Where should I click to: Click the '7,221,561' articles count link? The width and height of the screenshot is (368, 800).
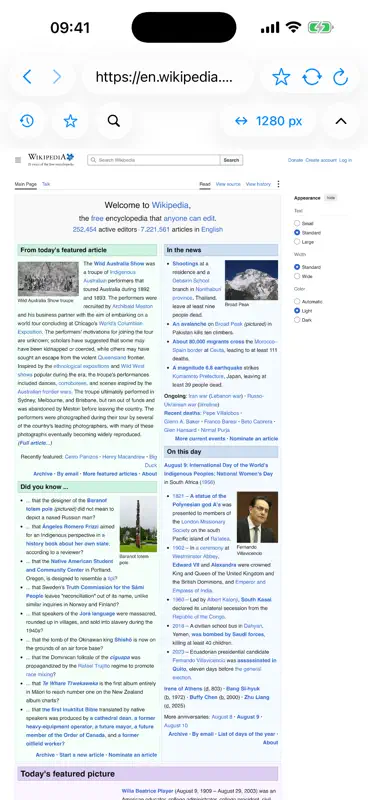(155, 230)
